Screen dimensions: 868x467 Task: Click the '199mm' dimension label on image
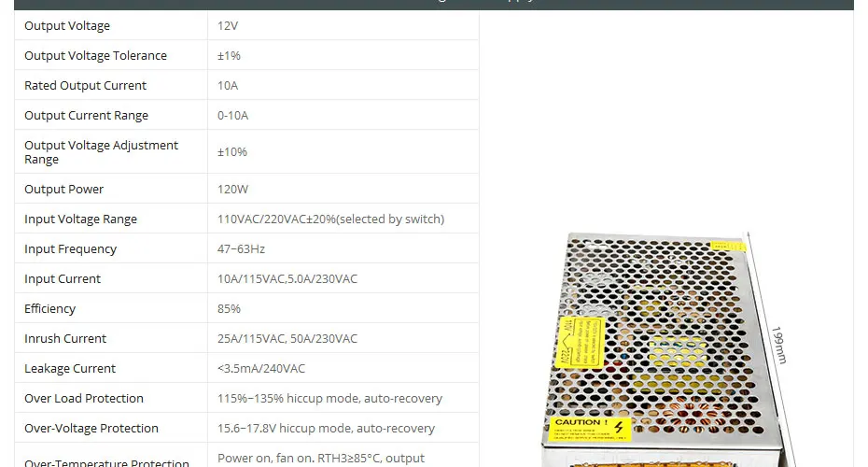point(779,345)
